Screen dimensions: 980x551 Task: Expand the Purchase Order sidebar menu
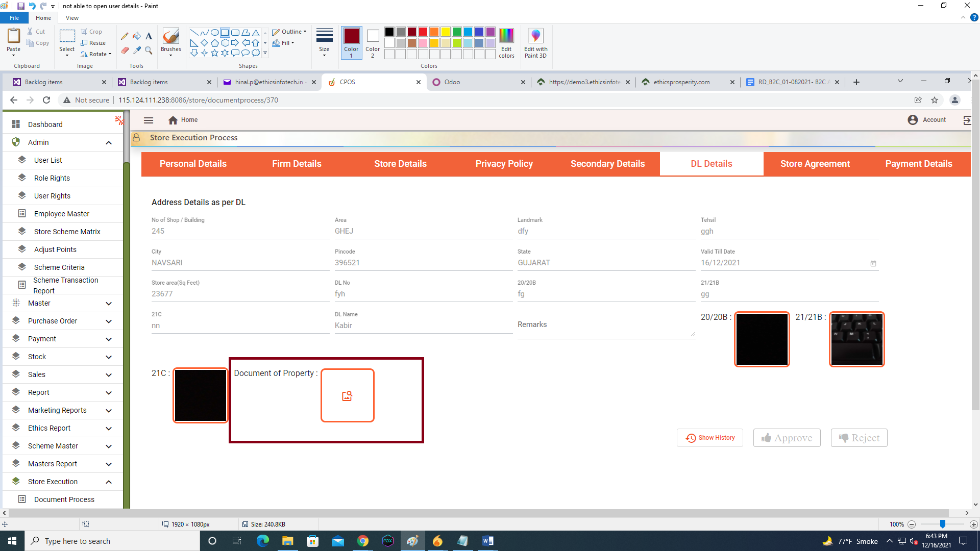click(109, 321)
